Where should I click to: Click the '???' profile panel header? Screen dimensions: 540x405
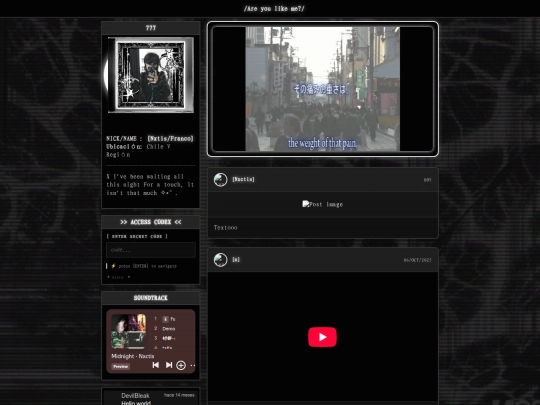click(150, 28)
